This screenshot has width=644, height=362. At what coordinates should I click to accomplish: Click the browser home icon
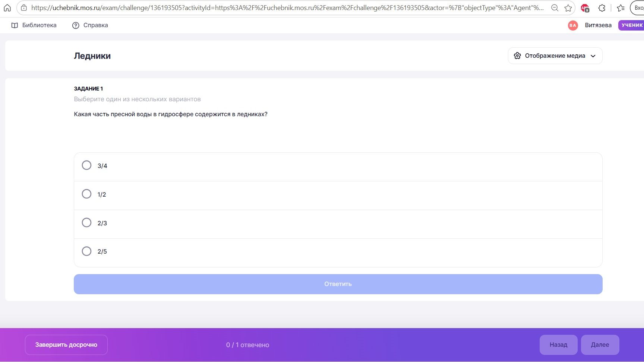(7, 8)
